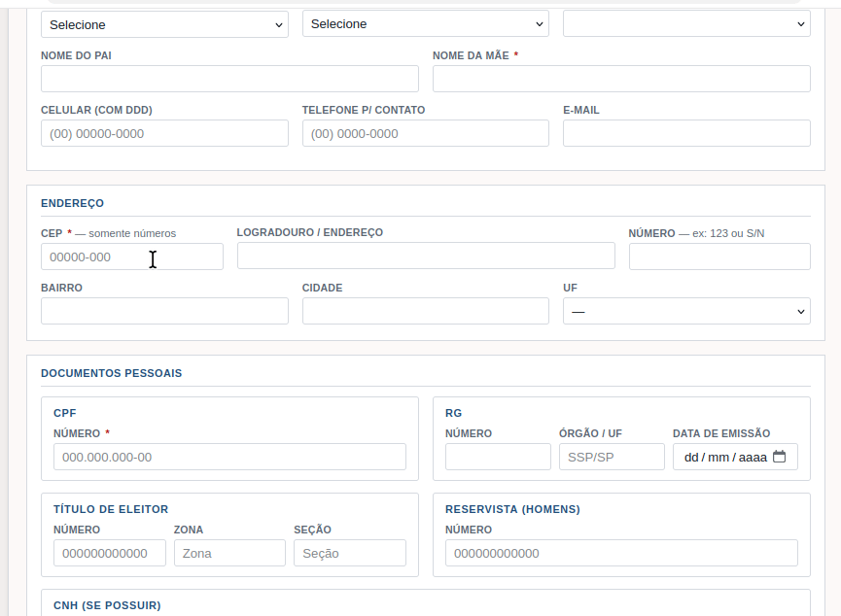Focus the Órgão / UF field with SSP/SP placeholder
Screen dimensions: 841x616
click(x=612, y=457)
